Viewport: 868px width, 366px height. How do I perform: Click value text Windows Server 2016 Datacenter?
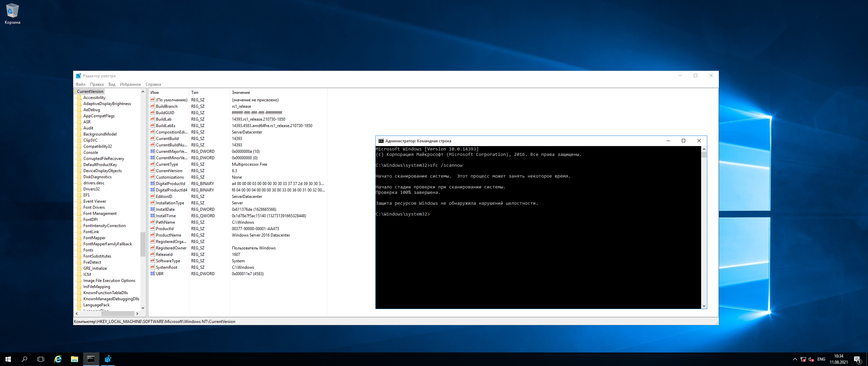click(x=261, y=235)
